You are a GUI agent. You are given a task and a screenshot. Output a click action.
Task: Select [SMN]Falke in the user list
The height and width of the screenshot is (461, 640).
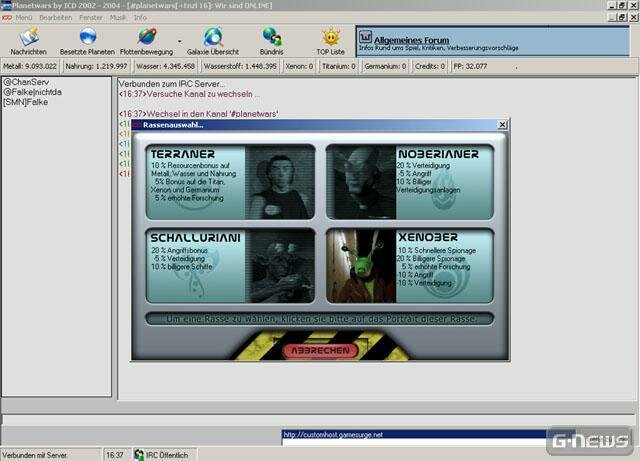click(26, 102)
